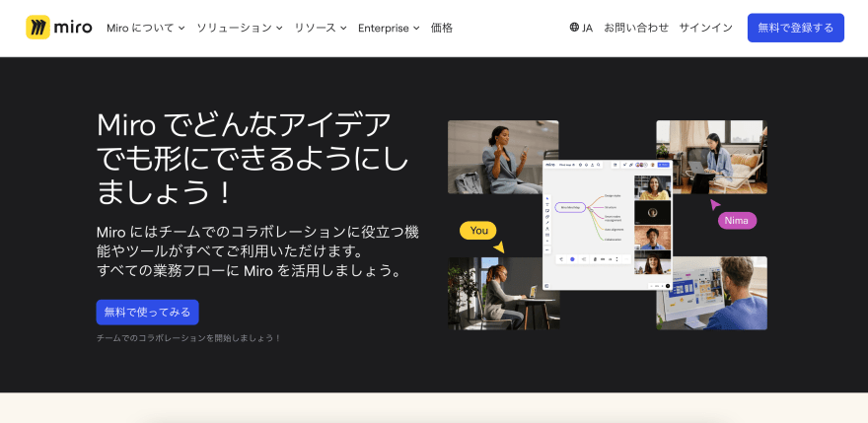This screenshot has width=868, height=423.
Task: Select the central mind map node in board preview
Action: click(x=570, y=208)
